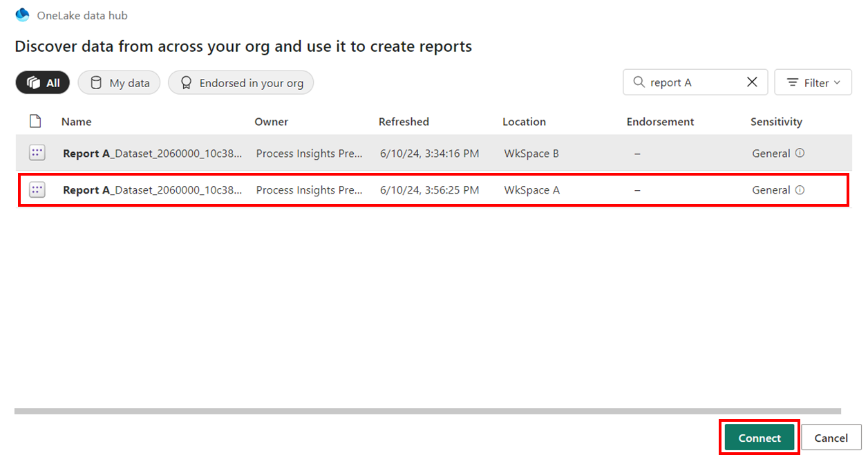Sort by the Endorsement column header
Screen dimensions: 868x455
[x=660, y=122]
